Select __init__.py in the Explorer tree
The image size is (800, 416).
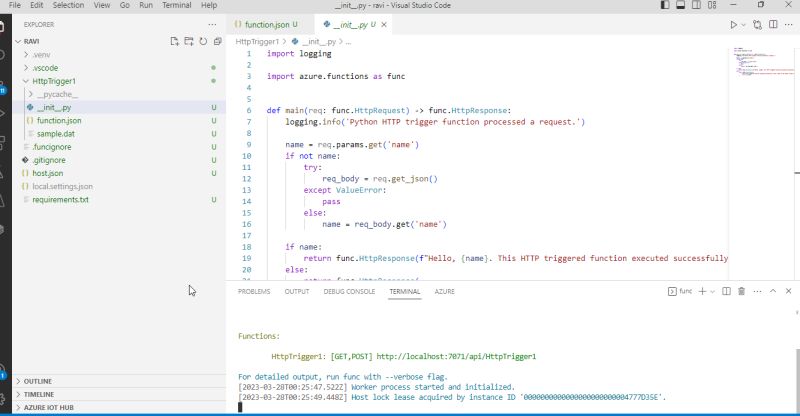[x=118, y=108]
